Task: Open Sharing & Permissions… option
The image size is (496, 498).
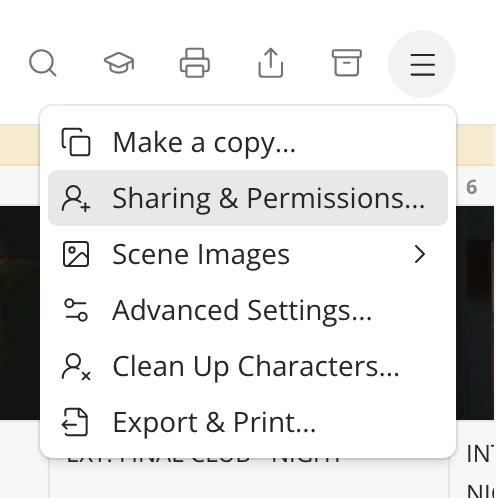Action: [x=248, y=198]
